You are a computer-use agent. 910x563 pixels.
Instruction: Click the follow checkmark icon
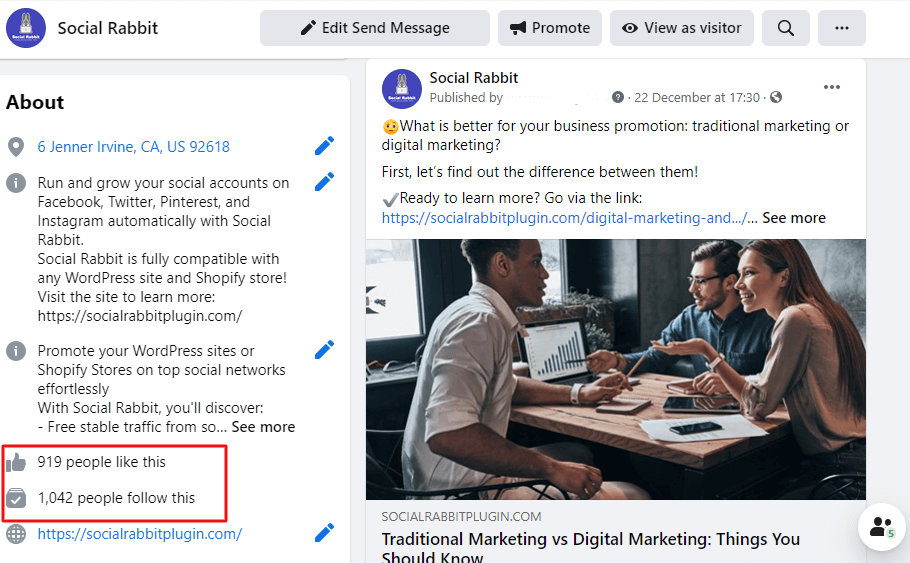16,498
